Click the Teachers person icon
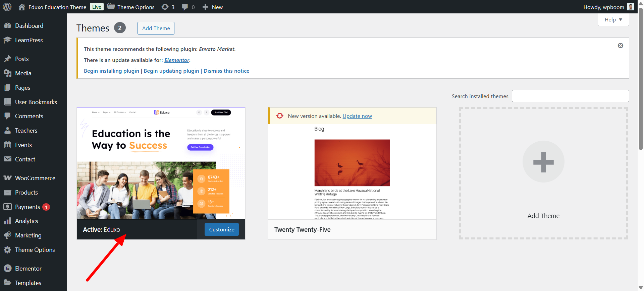The height and width of the screenshot is (291, 644). point(7,131)
